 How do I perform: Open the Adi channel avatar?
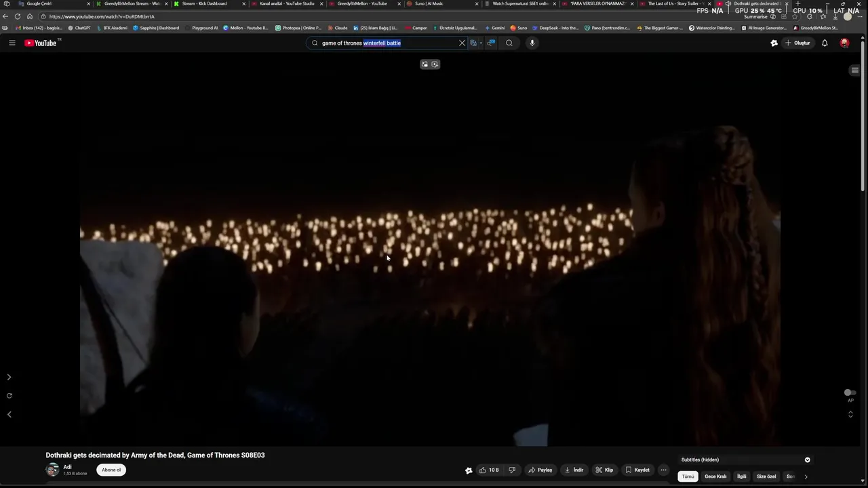pos(52,469)
